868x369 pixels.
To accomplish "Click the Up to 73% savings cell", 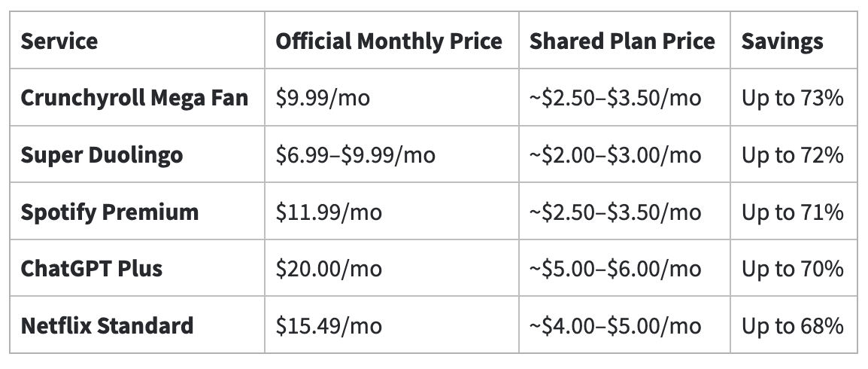I will (x=793, y=98).
